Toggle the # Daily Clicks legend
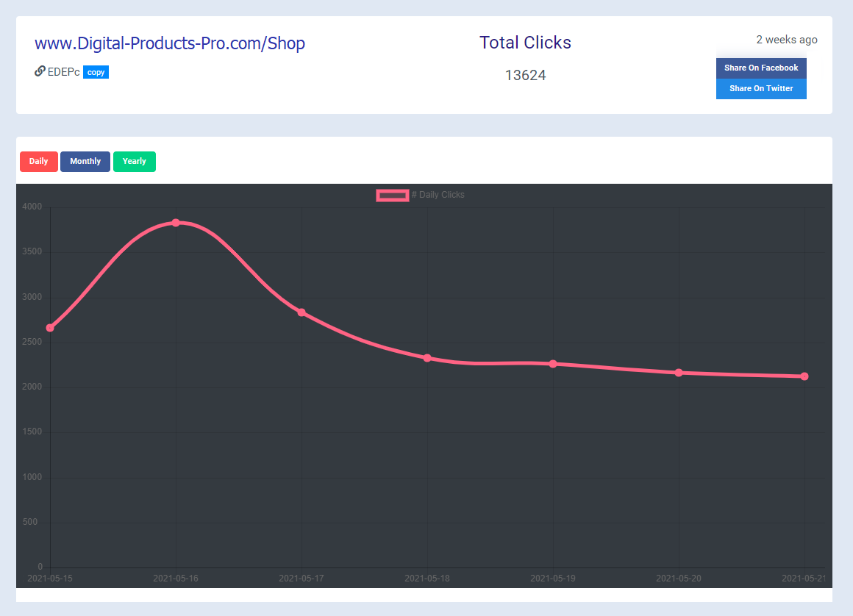 pyautogui.click(x=439, y=195)
